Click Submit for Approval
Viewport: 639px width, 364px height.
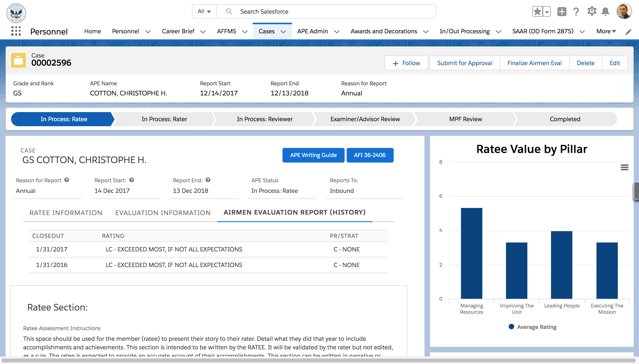tap(465, 63)
